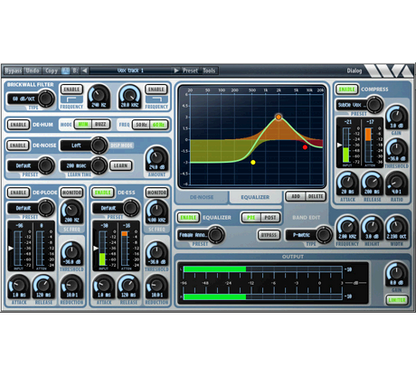
Task: Click De-Ess Reduction knob
Action: click(x=157, y=287)
